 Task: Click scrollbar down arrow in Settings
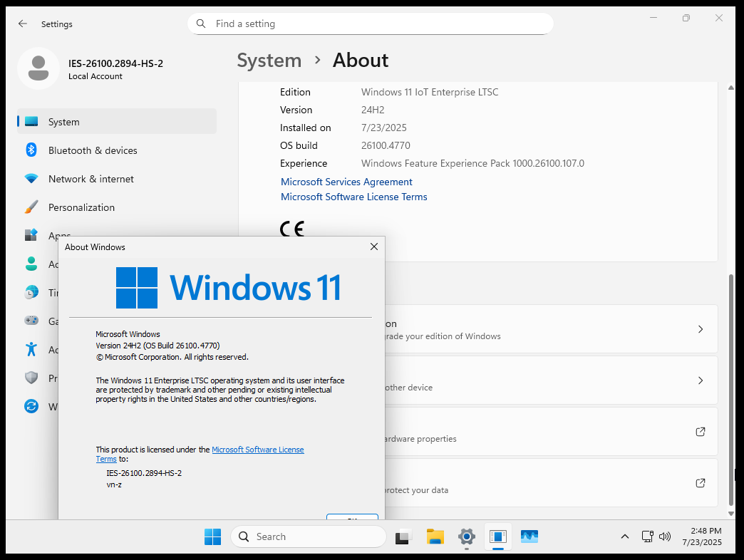point(730,514)
